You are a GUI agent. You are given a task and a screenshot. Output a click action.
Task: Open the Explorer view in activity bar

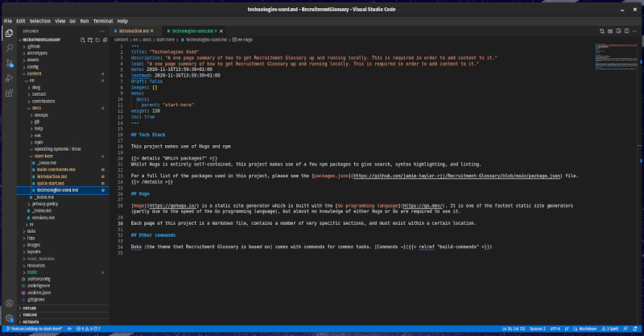tap(9, 33)
